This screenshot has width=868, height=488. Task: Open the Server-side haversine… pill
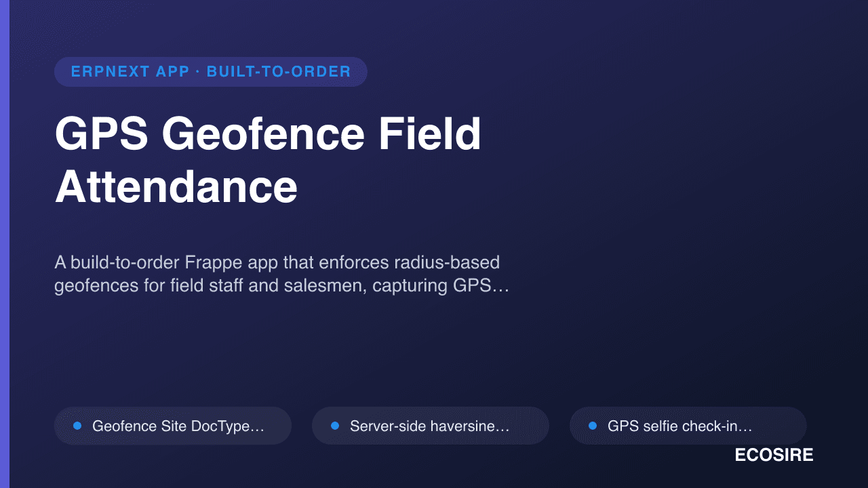pyautogui.click(x=431, y=426)
